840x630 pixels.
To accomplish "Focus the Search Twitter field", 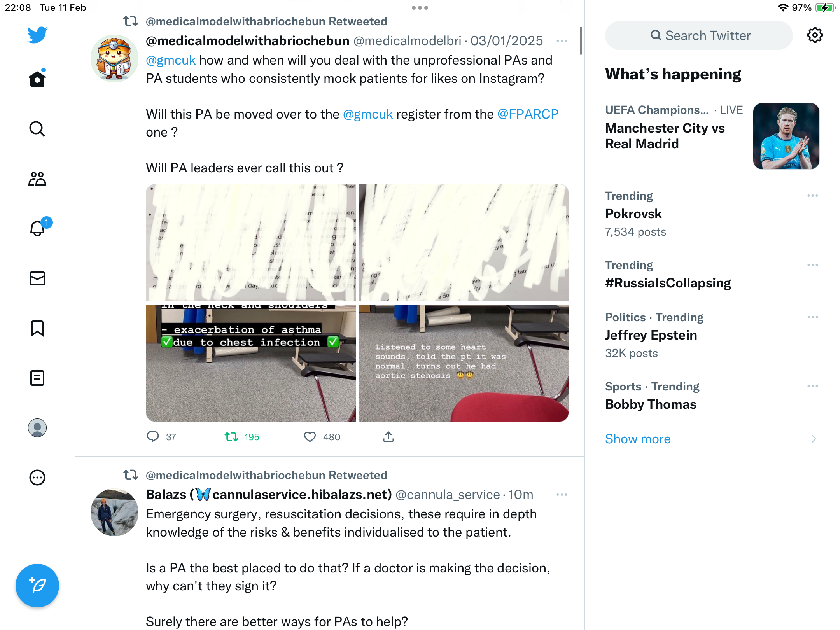I will [x=699, y=35].
